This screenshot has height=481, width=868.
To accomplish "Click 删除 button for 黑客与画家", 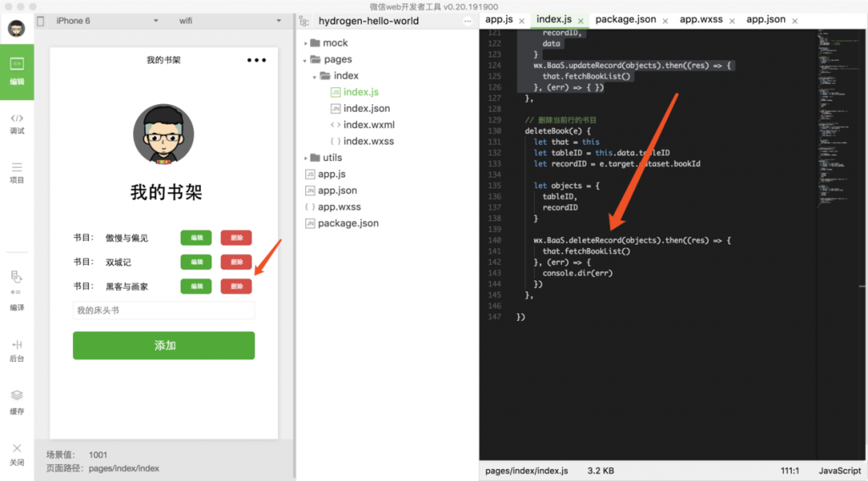I will pyautogui.click(x=236, y=286).
